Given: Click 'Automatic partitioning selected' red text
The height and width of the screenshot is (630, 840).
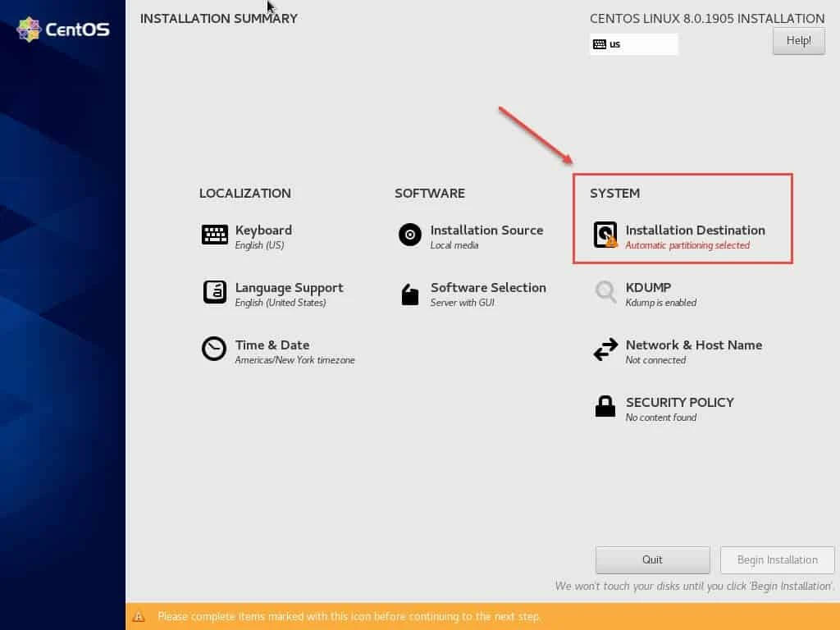Looking at the screenshot, I should point(689,245).
